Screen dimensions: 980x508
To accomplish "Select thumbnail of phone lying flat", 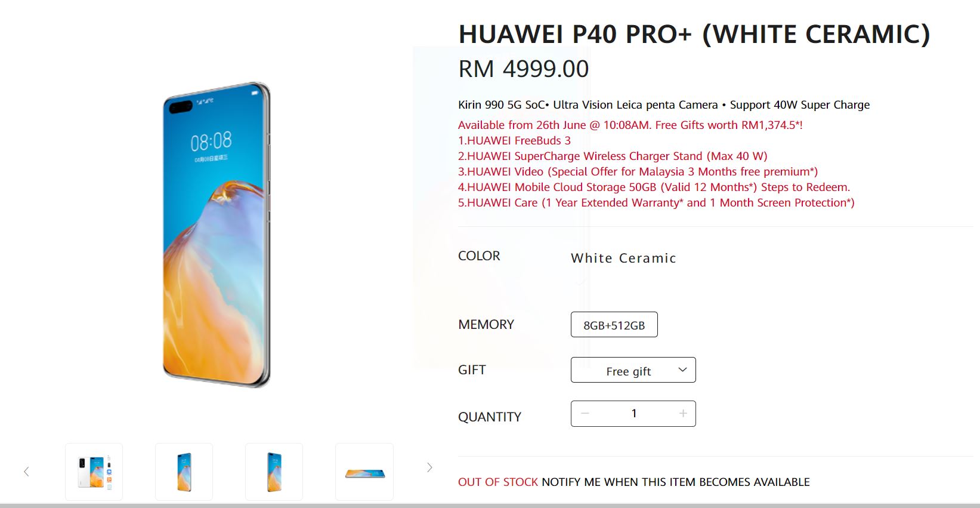I will [364, 472].
